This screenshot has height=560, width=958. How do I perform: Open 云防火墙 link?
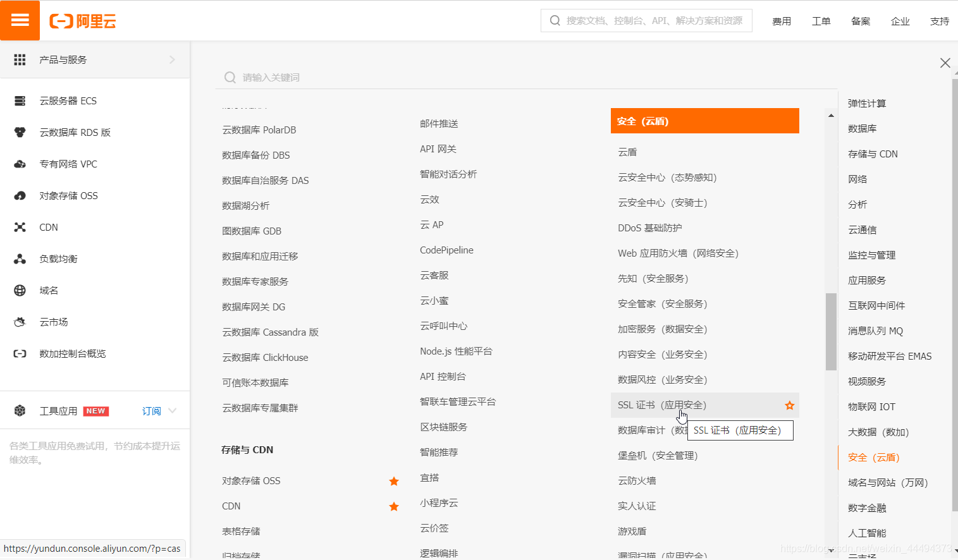[x=637, y=481]
